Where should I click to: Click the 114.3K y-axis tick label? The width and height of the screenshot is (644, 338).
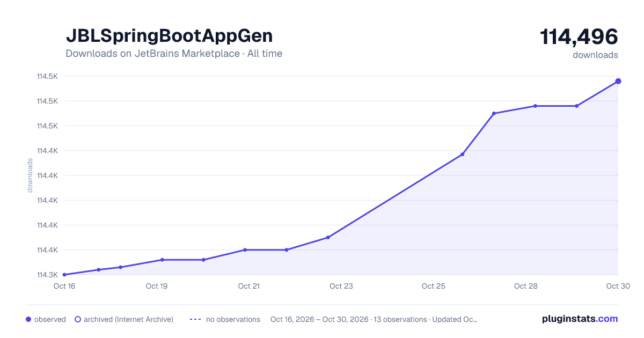[x=47, y=275]
